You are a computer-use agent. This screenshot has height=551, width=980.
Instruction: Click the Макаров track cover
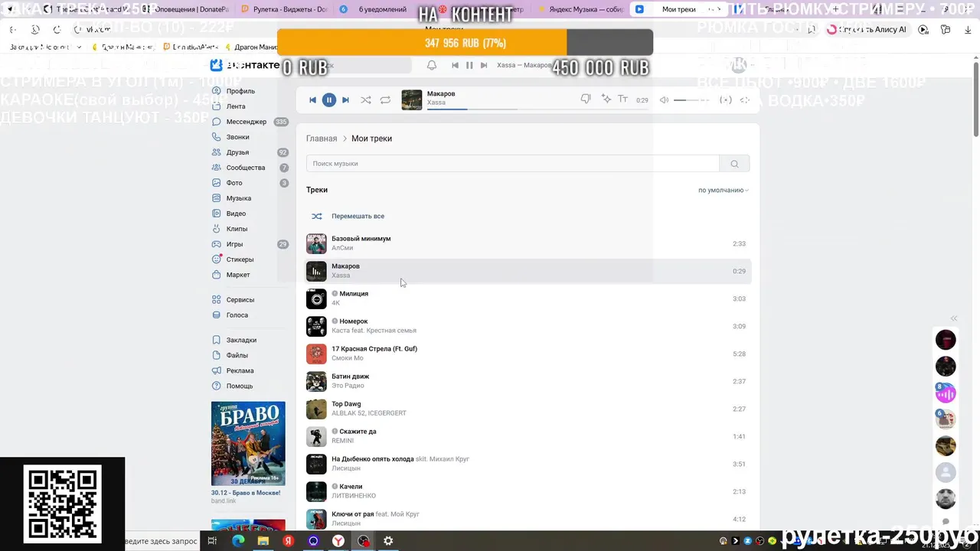click(x=316, y=271)
